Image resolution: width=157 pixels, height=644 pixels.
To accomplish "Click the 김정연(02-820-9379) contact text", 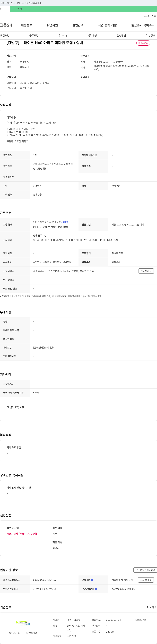I will [44, 589].
